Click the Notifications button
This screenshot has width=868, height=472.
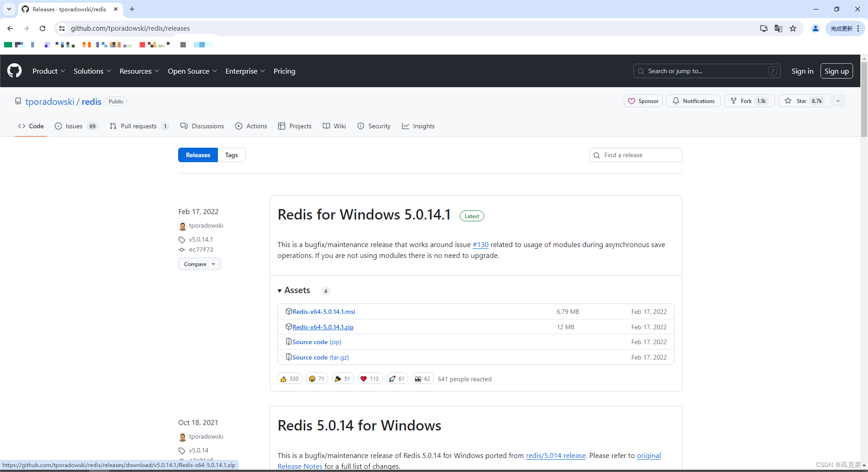tap(693, 101)
